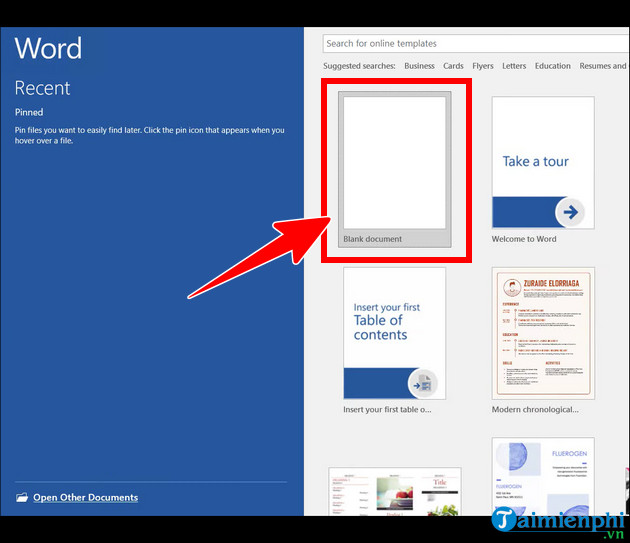Viewport: 630px width, 543px height.
Task: Click the Suggested searches: label
Action: (359, 66)
